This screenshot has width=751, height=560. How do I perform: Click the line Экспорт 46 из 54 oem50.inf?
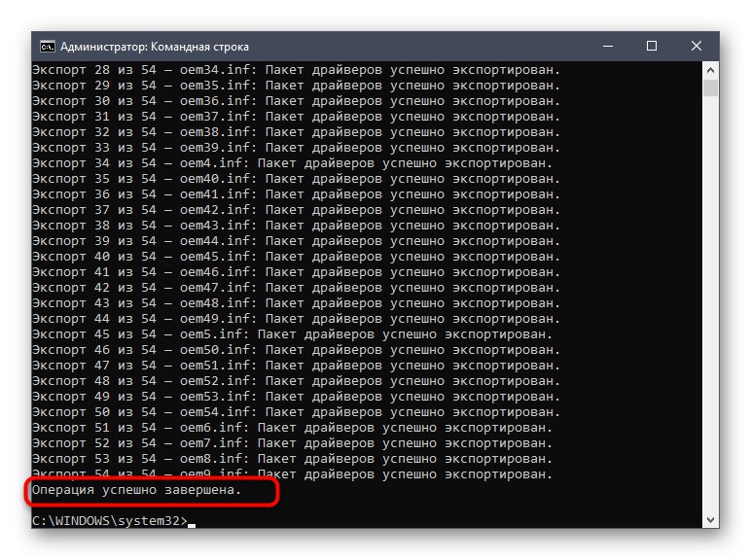click(x=296, y=350)
